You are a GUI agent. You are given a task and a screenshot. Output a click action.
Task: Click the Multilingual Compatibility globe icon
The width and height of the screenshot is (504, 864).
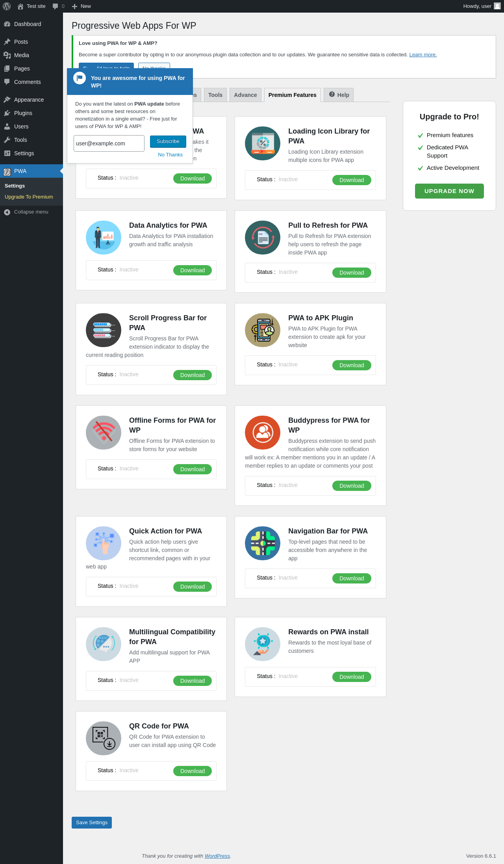point(104,644)
